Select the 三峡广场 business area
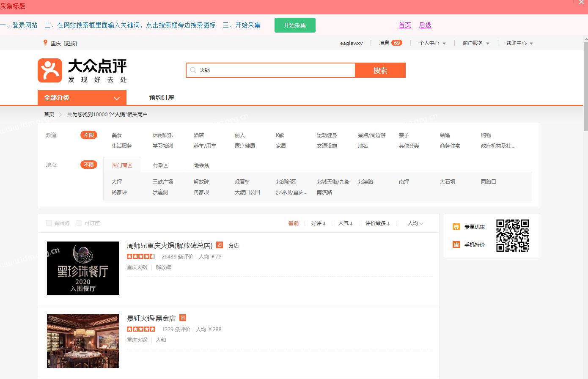Screen dimensions: 588x379 163,182
